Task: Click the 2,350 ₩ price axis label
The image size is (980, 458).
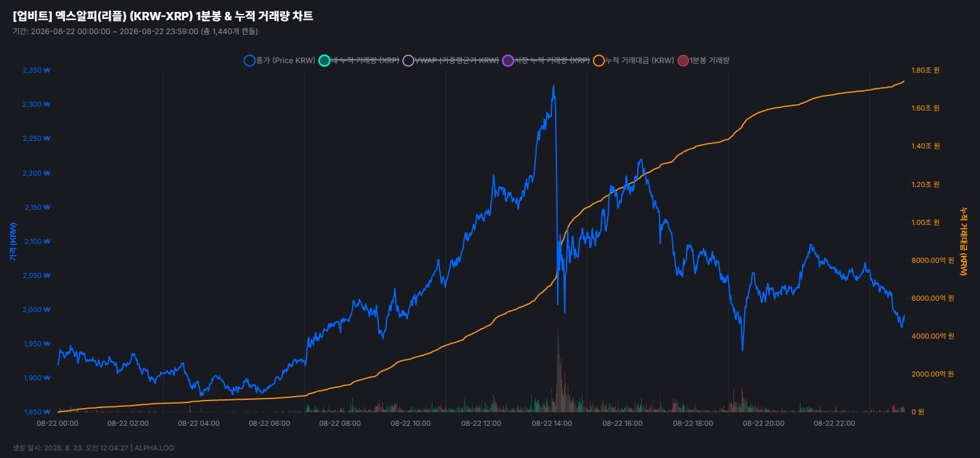Action: coord(36,71)
